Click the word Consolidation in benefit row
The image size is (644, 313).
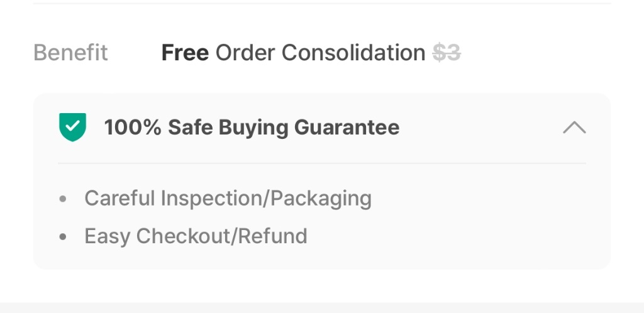click(x=353, y=53)
